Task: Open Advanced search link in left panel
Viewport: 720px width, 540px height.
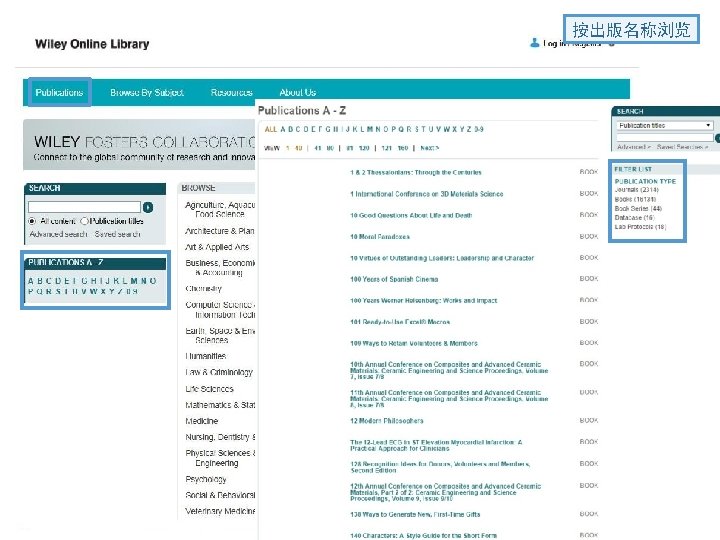Action: tap(58, 234)
